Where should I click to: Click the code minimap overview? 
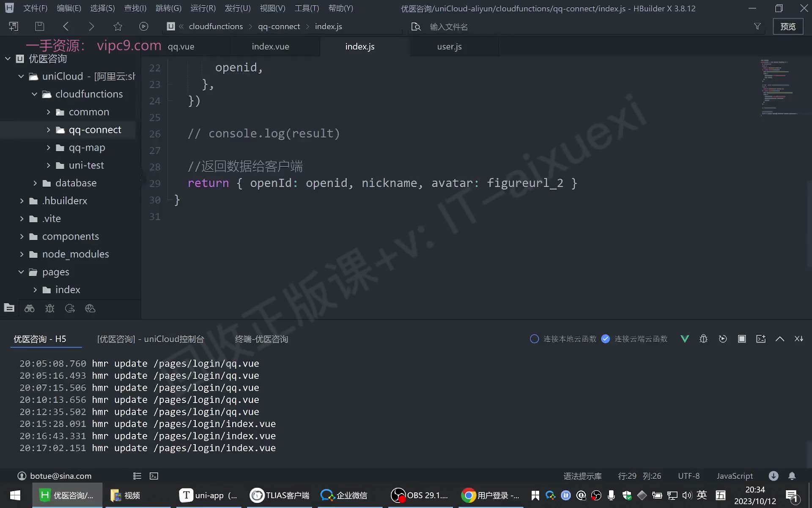click(x=779, y=87)
